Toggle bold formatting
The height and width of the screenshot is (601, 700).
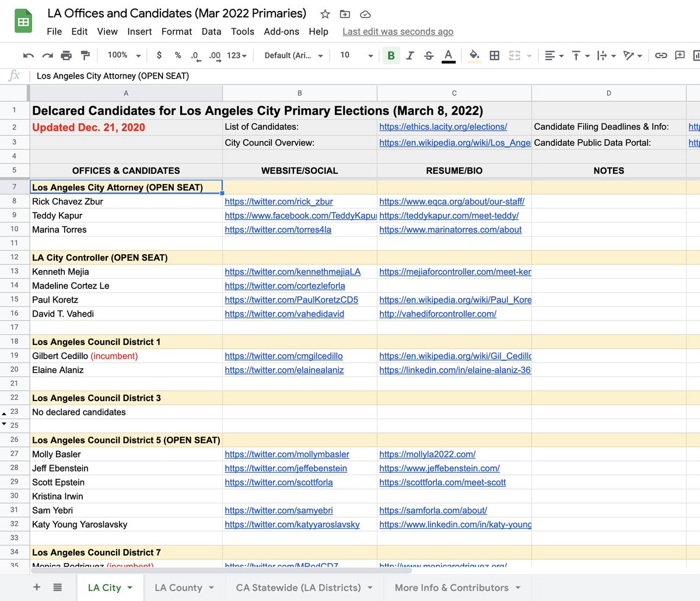[391, 55]
